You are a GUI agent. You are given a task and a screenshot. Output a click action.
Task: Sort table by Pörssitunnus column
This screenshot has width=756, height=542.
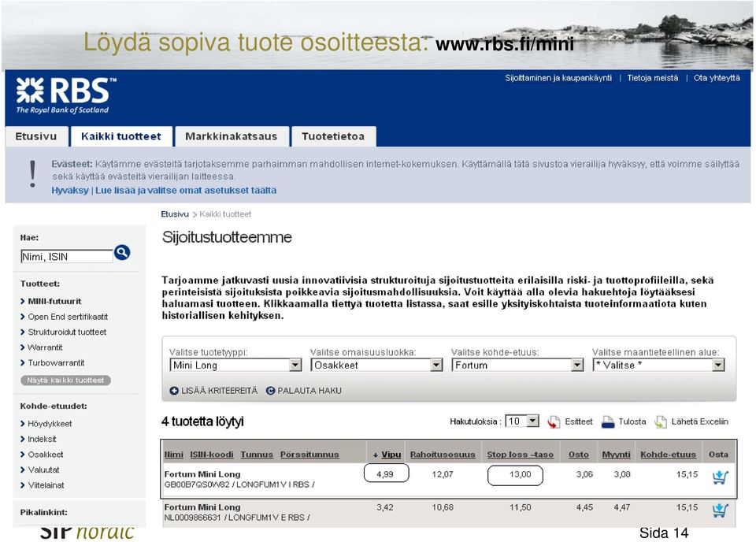click(309, 455)
